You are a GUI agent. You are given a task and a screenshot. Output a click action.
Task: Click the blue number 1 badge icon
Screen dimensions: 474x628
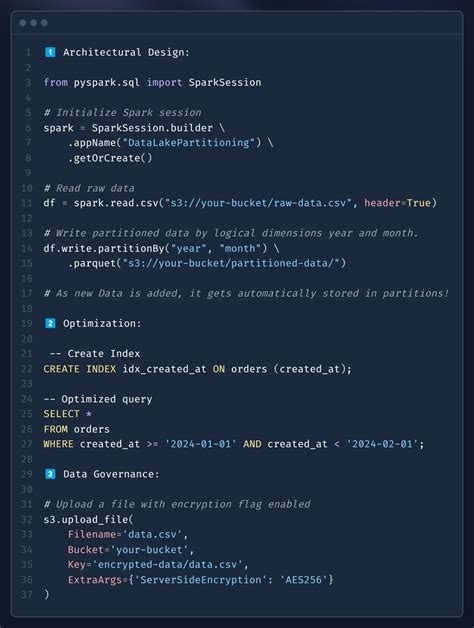50,52
